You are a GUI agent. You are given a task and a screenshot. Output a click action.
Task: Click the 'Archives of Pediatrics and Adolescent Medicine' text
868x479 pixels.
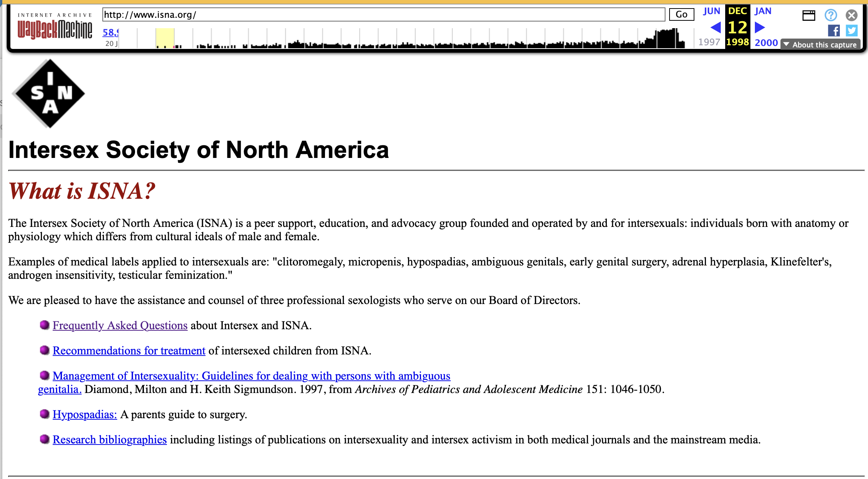click(x=469, y=389)
